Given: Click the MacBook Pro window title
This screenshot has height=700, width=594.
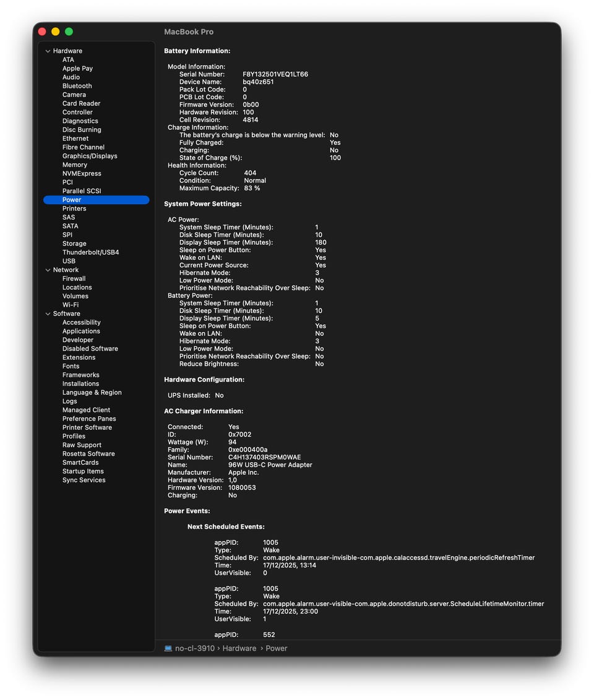Looking at the screenshot, I should pos(189,32).
